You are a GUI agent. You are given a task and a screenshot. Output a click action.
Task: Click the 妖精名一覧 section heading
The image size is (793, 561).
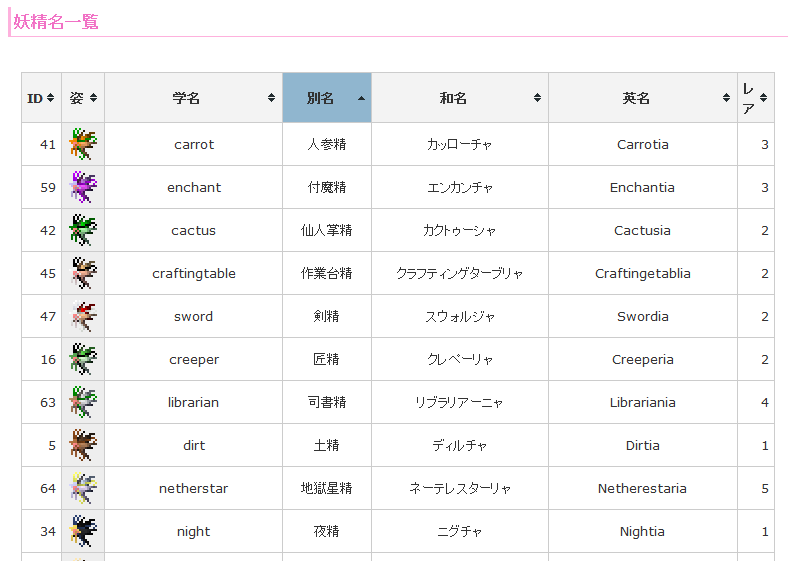click(x=56, y=22)
